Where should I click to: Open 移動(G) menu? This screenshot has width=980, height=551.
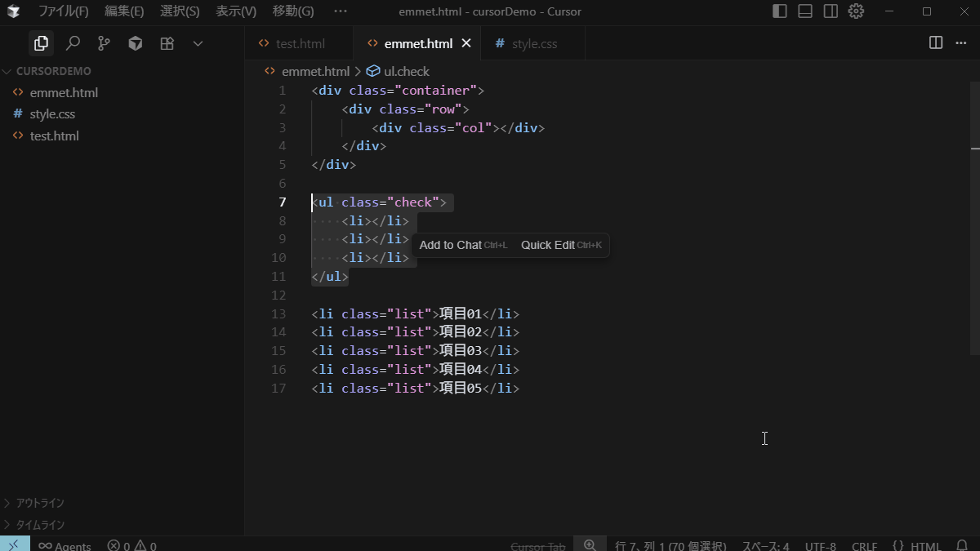coord(293,11)
